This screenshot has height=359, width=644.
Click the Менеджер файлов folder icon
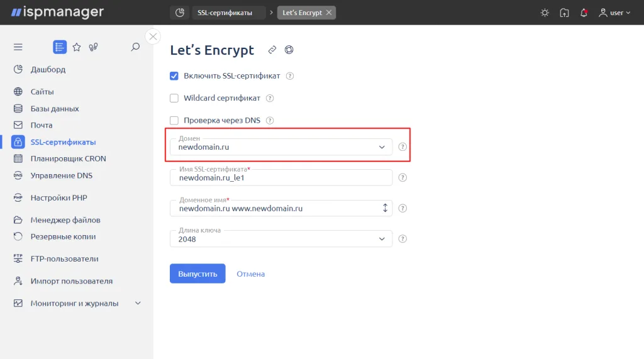[18, 220]
